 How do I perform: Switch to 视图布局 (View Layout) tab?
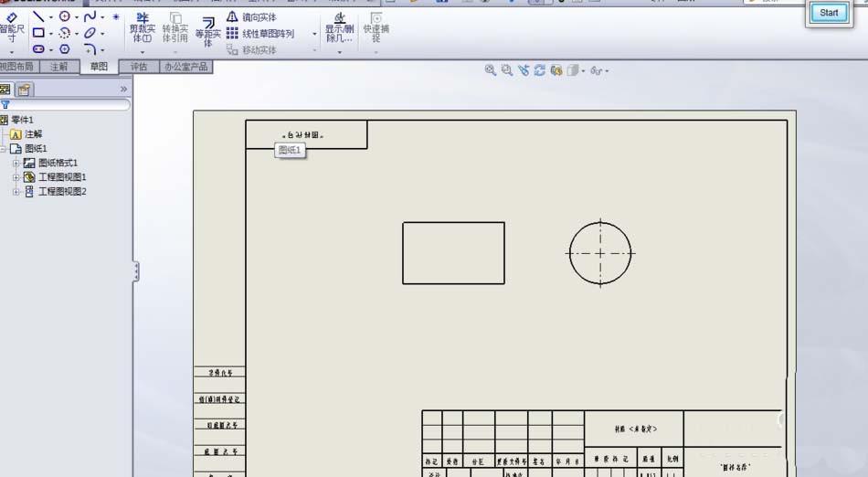pyautogui.click(x=17, y=67)
